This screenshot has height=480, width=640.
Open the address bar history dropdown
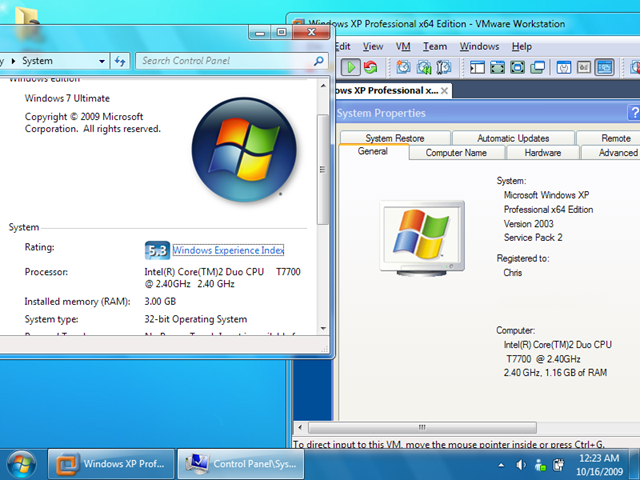(x=102, y=61)
